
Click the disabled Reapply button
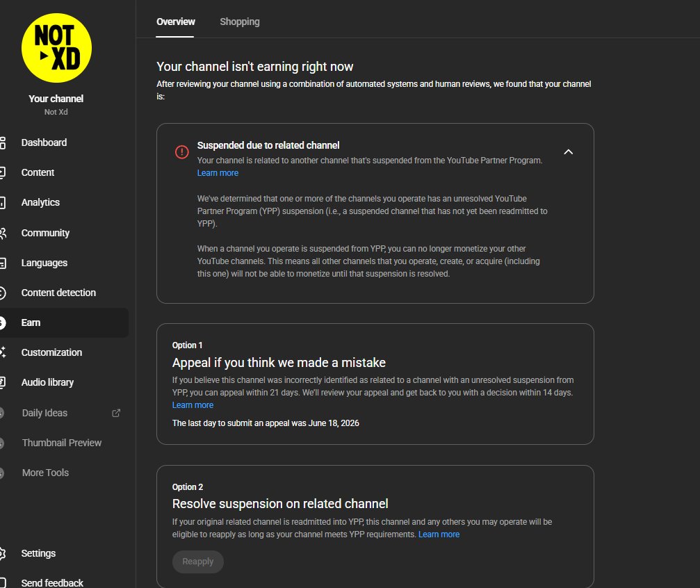198,561
